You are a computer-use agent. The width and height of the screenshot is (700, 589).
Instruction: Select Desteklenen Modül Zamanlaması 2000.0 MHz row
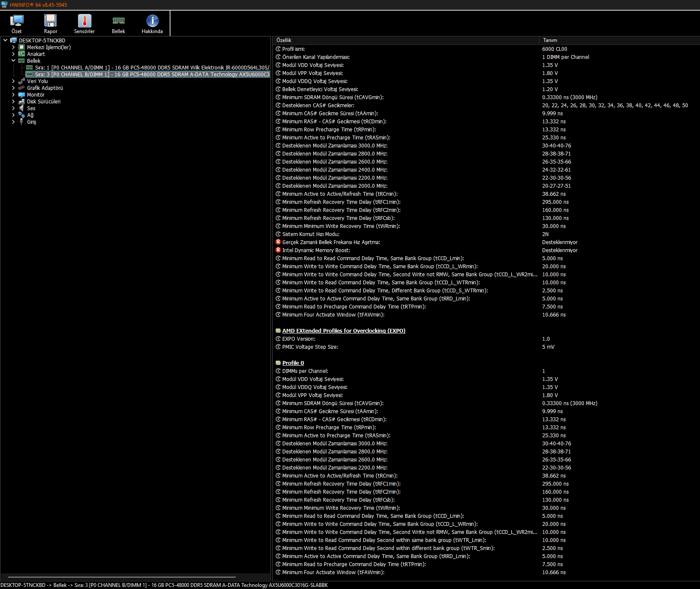click(x=486, y=186)
